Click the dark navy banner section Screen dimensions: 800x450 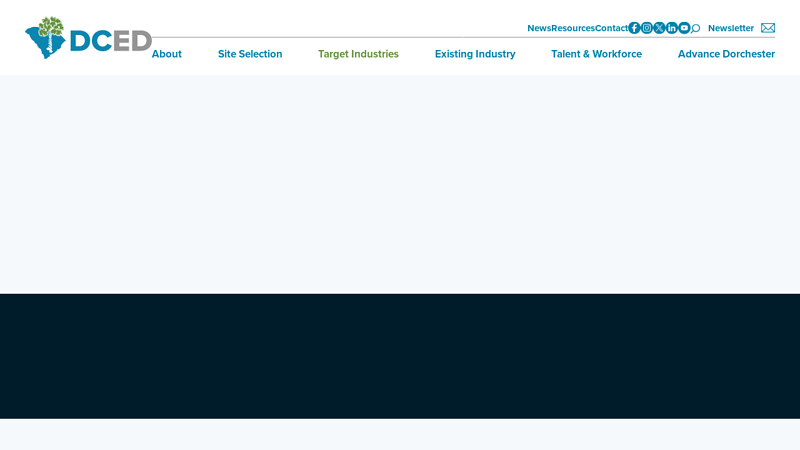400,355
